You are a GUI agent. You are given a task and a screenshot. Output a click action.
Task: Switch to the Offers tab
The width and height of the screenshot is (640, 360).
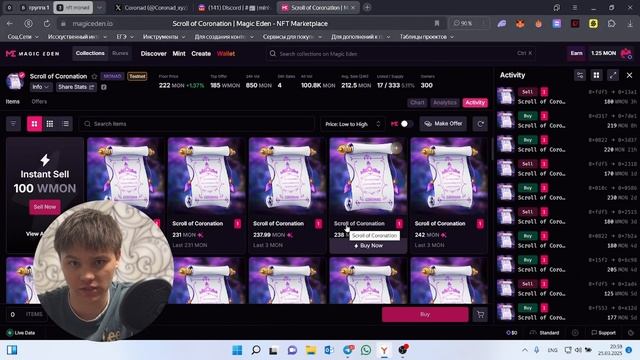click(x=39, y=102)
